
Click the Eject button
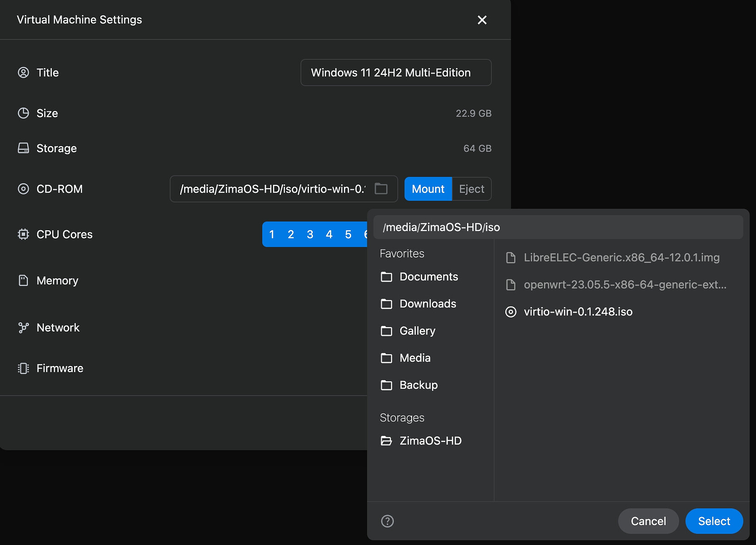pos(472,189)
